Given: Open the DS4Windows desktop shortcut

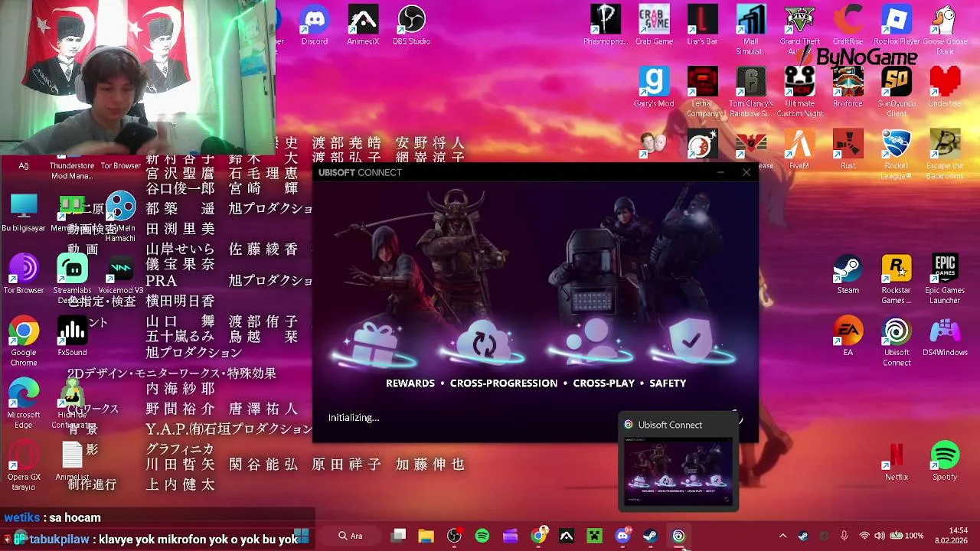Looking at the screenshot, I should 945,336.
